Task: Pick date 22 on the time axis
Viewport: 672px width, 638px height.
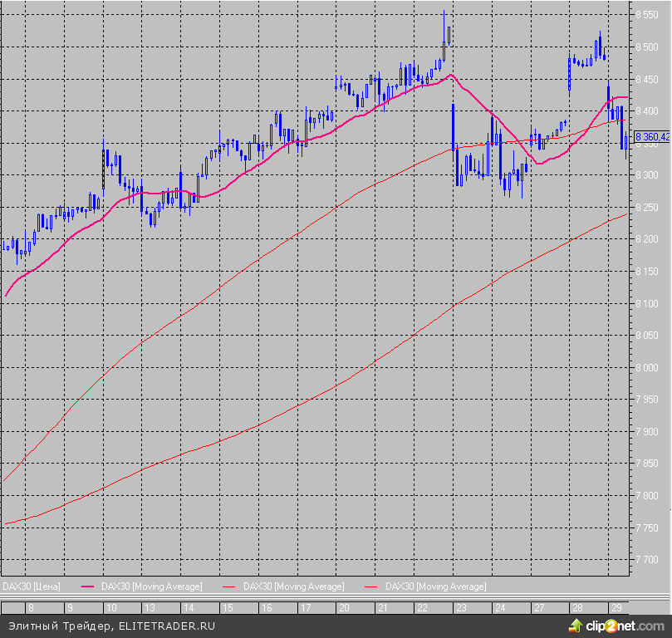Action: point(422,608)
